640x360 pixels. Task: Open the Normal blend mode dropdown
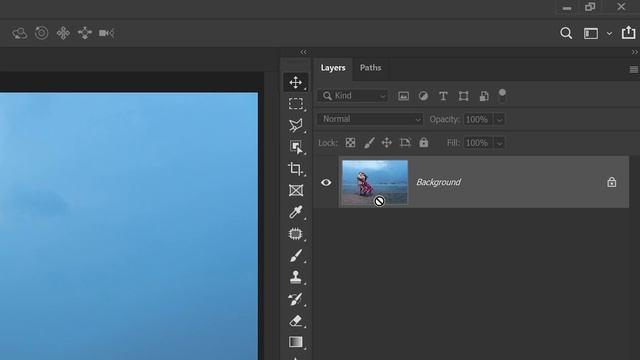click(370, 119)
